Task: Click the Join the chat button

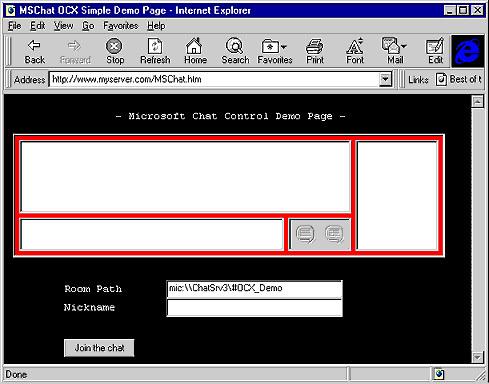Action: pos(99,348)
